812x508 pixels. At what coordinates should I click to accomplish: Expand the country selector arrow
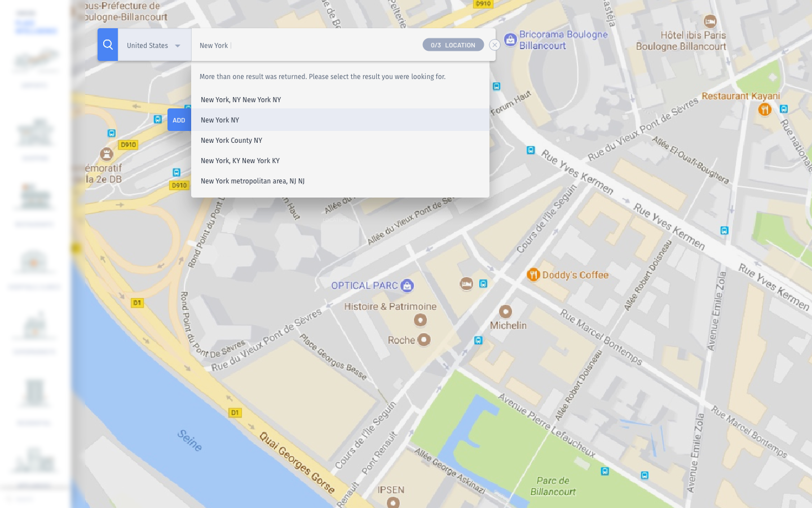pos(178,46)
